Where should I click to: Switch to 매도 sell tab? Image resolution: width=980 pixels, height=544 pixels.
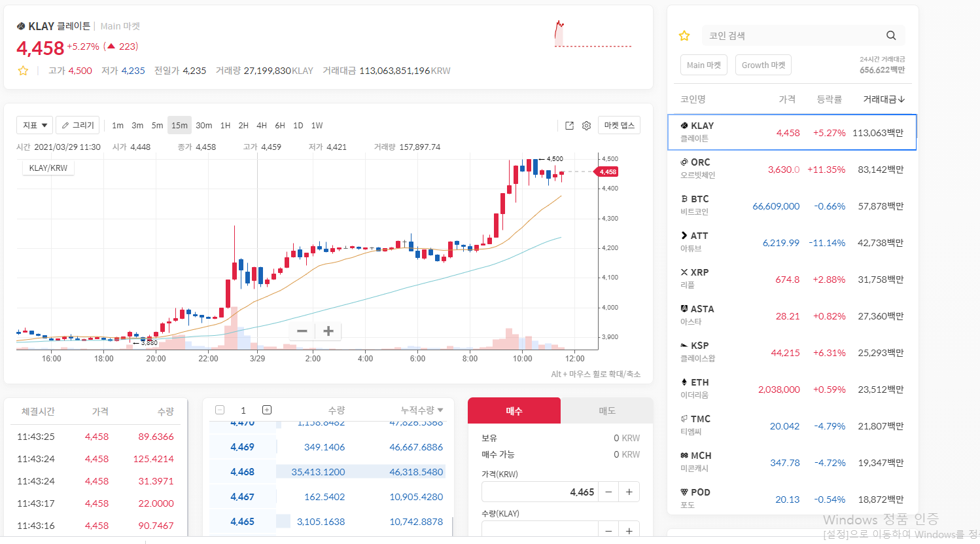[607, 410]
